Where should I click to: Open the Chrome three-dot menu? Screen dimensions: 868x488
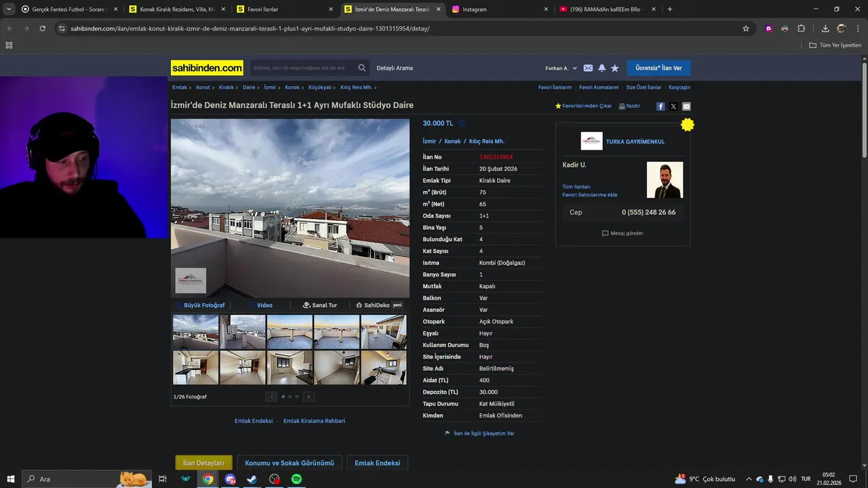coord(858,28)
